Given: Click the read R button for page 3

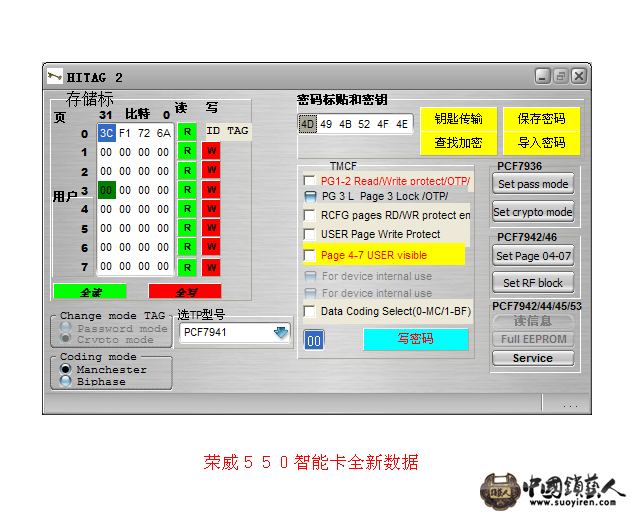Looking at the screenshot, I should [187, 190].
